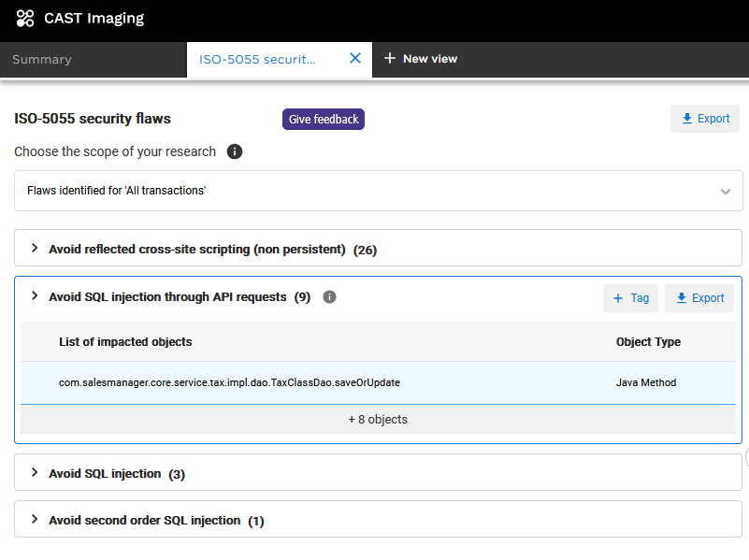
Task: Show the additional + 8 objects
Action: click(378, 419)
